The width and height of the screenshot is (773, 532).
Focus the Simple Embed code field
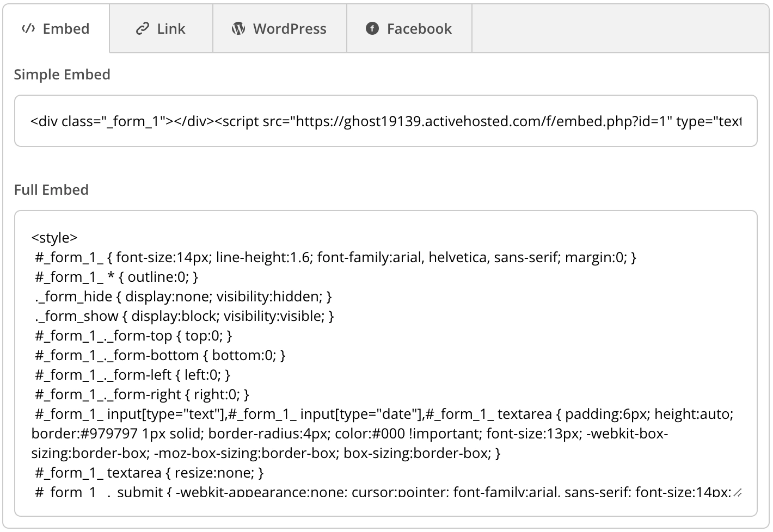point(385,121)
